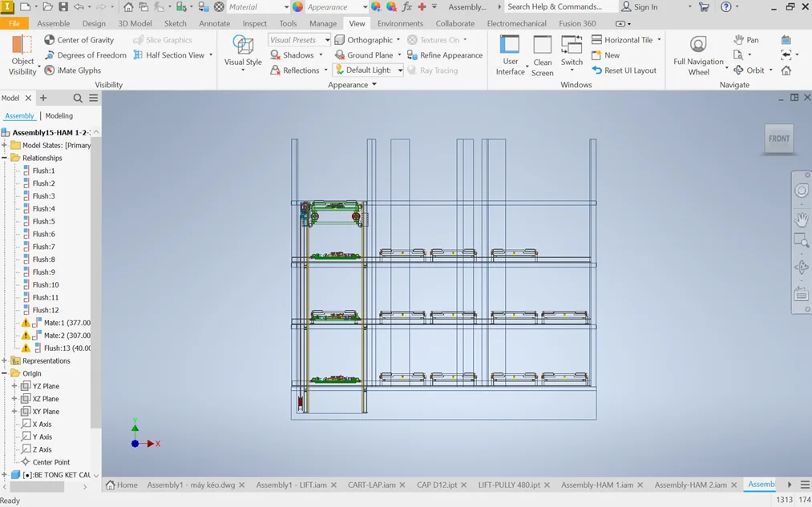Click the Undo icon in quick access toolbar
Image resolution: width=812 pixels, height=507 pixels.
(x=79, y=6)
